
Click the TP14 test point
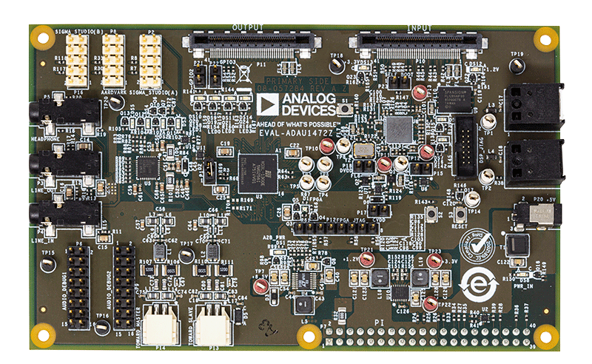click(x=471, y=199)
